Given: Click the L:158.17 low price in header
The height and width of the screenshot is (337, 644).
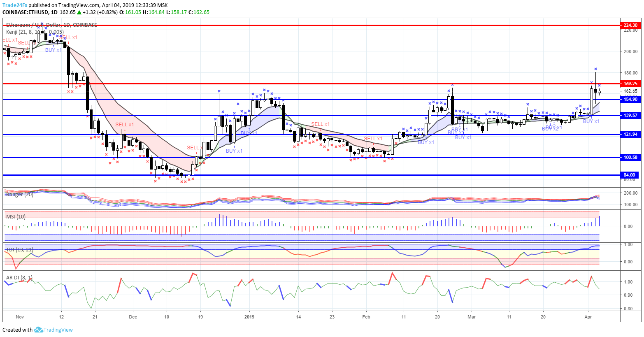Looking at the screenshot, I should [x=177, y=12].
